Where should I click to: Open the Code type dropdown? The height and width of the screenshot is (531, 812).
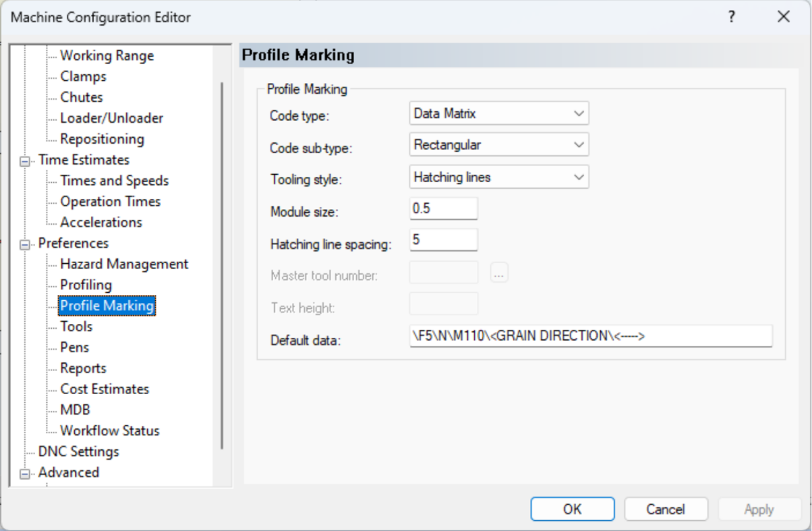499,114
